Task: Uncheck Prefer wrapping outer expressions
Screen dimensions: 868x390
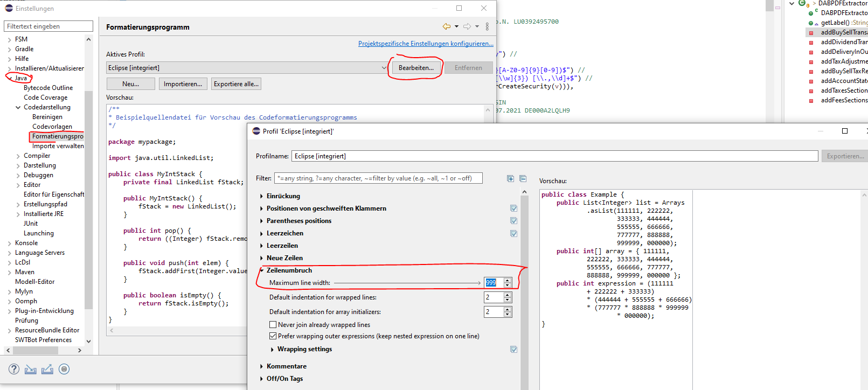Action: tap(273, 336)
